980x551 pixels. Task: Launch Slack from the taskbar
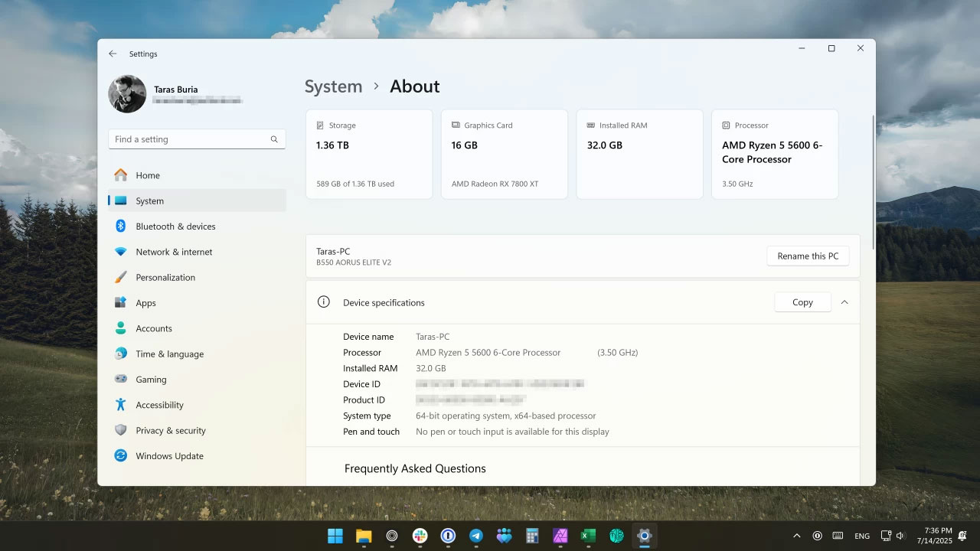point(420,536)
